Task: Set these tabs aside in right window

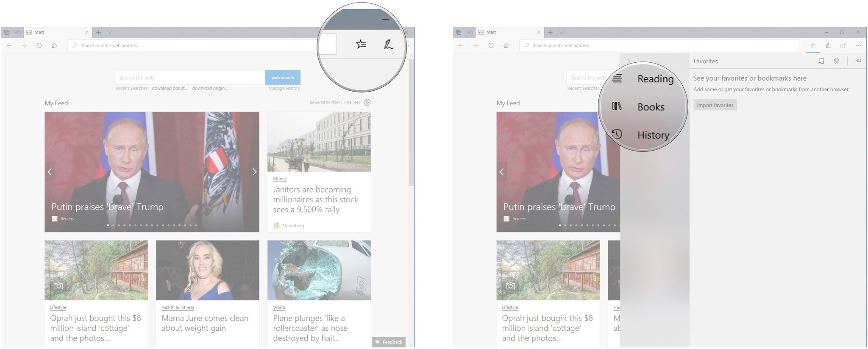Action: [x=470, y=32]
